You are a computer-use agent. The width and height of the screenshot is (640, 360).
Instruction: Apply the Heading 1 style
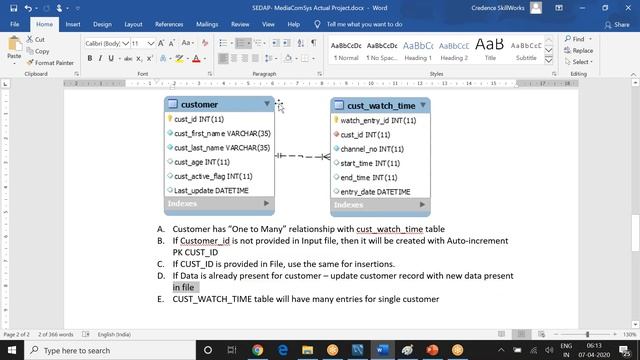click(x=418, y=50)
